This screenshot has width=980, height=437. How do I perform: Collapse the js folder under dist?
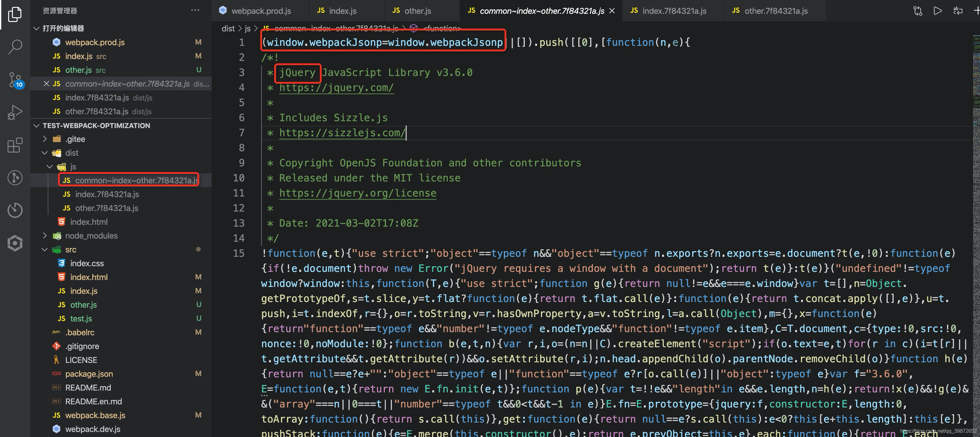point(50,167)
